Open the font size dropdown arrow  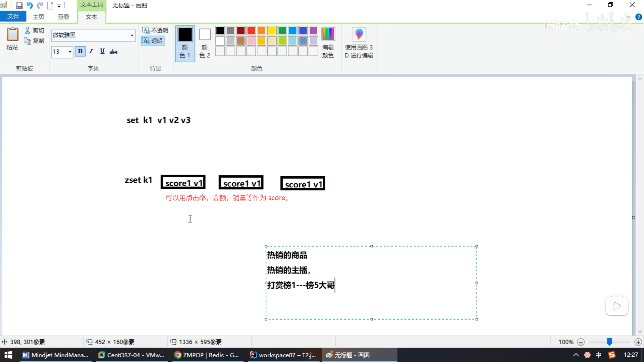coord(70,52)
